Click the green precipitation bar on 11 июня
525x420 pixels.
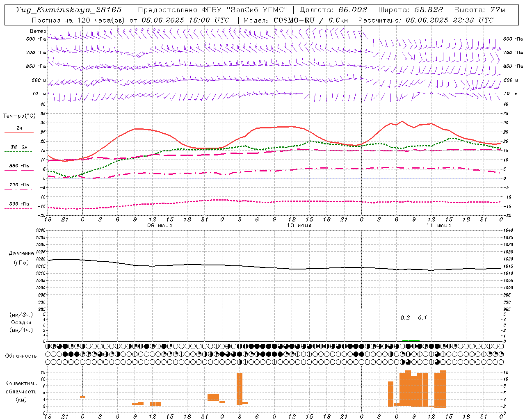click(411, 340)
